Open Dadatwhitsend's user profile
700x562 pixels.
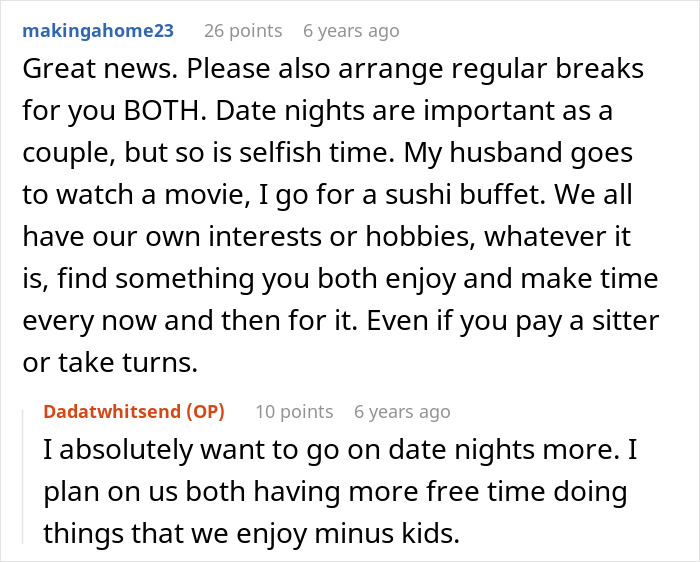pyautogui.click(x=113, y=411)
